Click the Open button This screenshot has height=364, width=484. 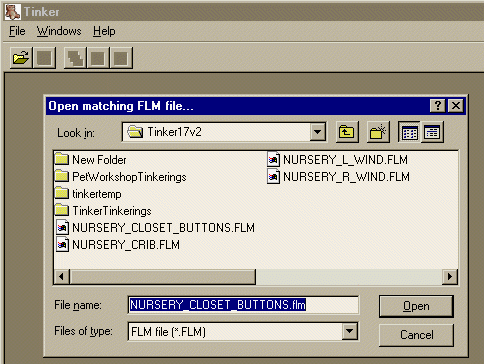pyautogui.click(x=416, y=306)
